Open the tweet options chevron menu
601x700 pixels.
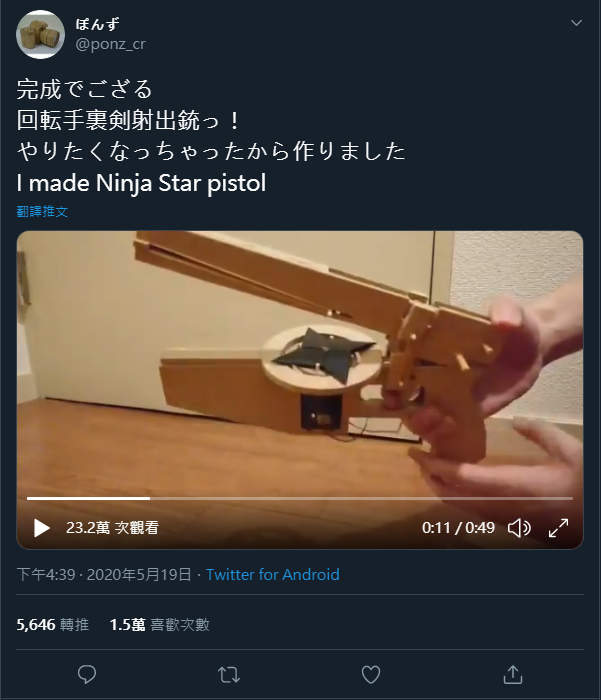(x=576, y=22)
